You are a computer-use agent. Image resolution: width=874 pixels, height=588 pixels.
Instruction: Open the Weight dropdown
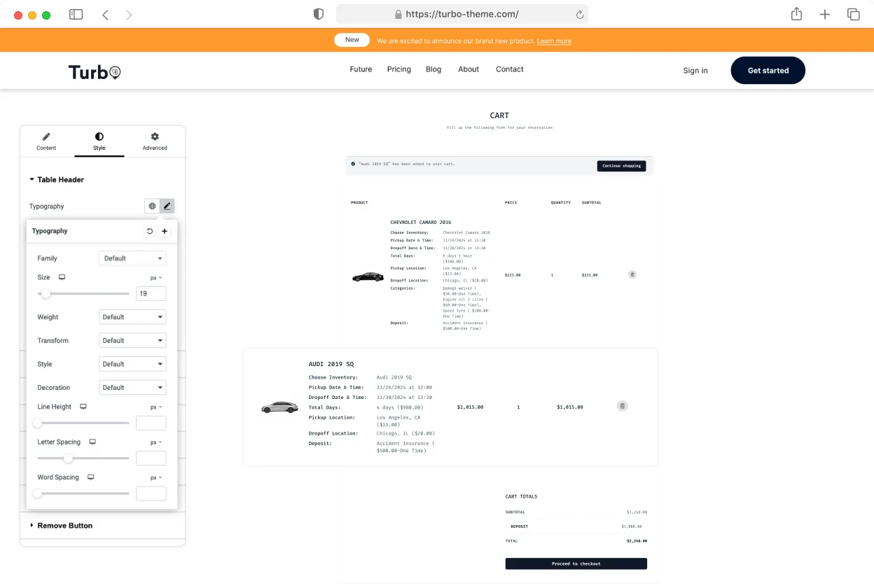click(x=132, y=317)
